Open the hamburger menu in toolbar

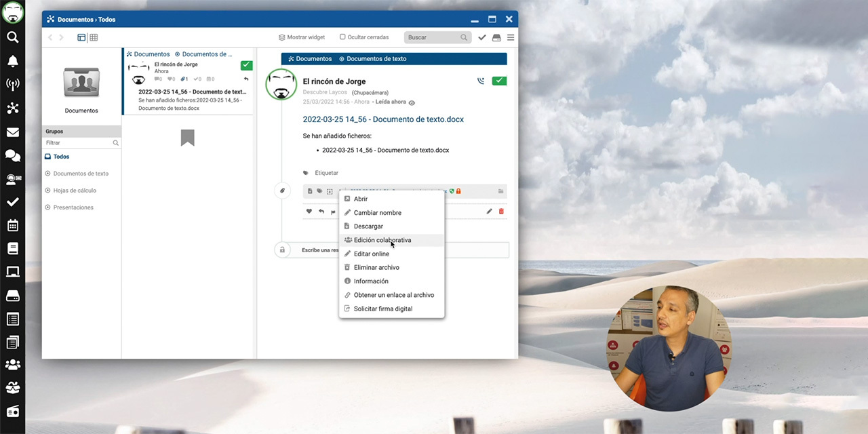click(x=511, y=37)
